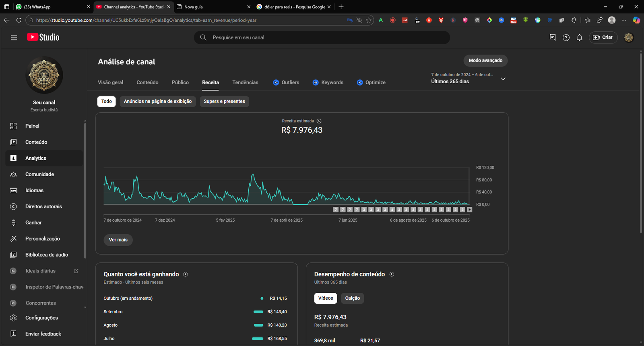
Task: Click the YouTube Studio logo
Action: click(43, 37)
